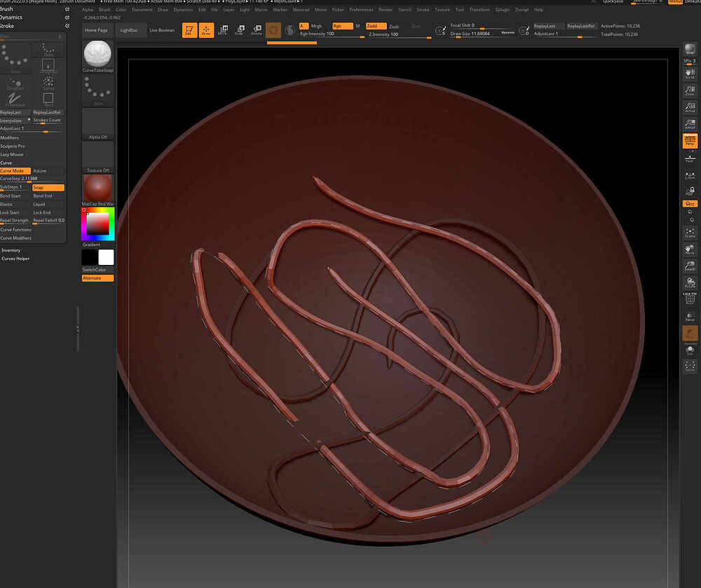The height and width of the screenshot is (588, 701).
Task: Click the right shelf Move view icon
Action: (x=690, y=249)
